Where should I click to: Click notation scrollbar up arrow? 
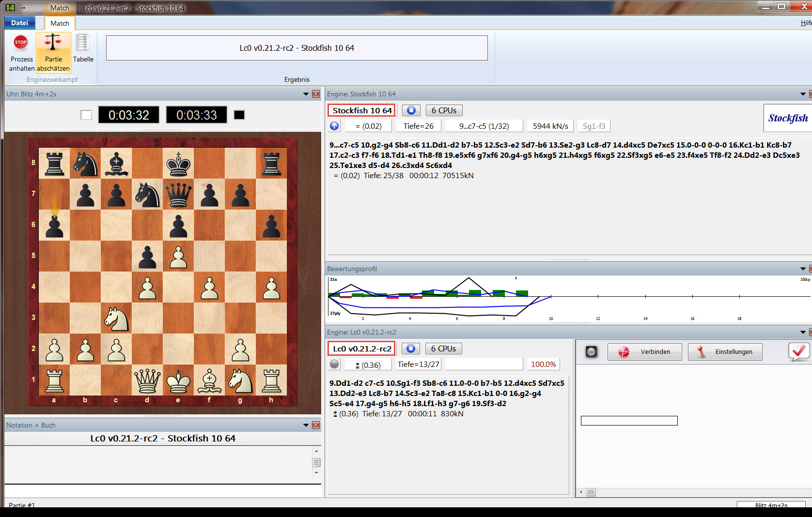(316, 451)
